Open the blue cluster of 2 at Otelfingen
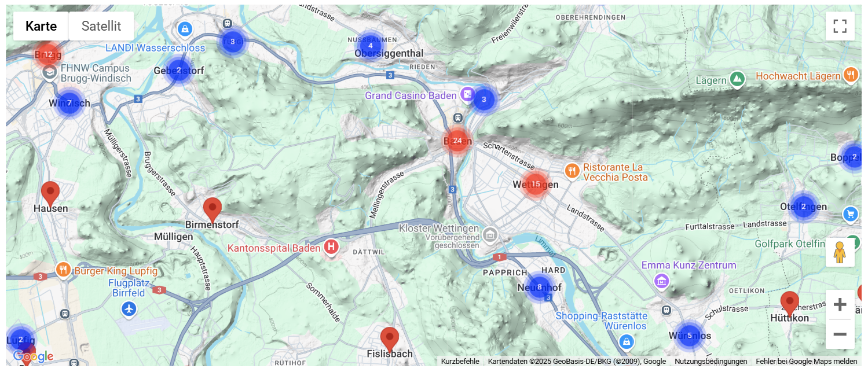 pos(803,207)
